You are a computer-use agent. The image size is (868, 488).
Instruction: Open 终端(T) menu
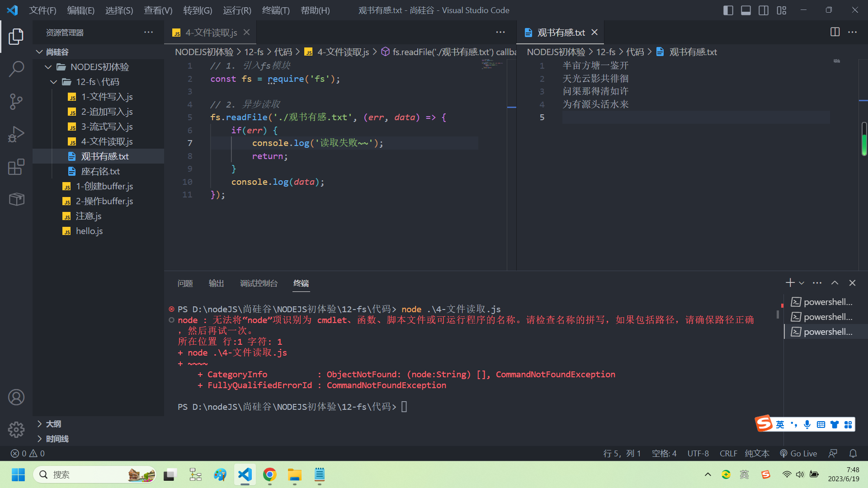click(x=276, y=10)
